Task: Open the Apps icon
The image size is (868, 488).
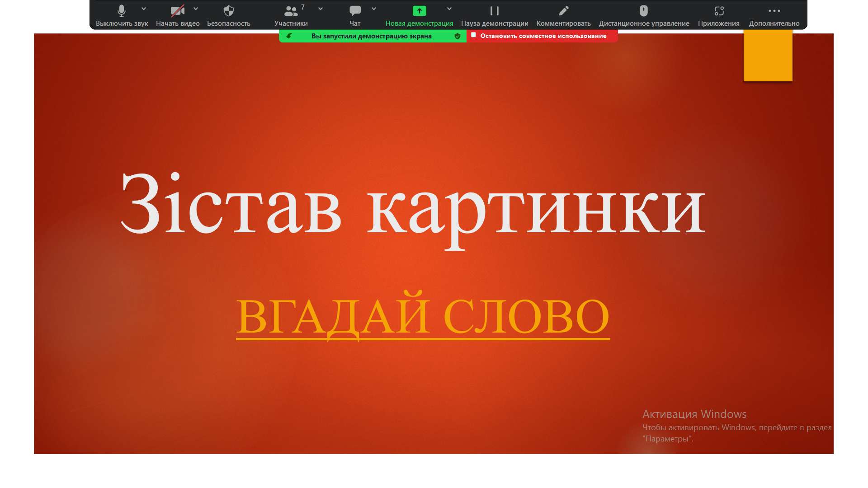Action: coord(719,11)
